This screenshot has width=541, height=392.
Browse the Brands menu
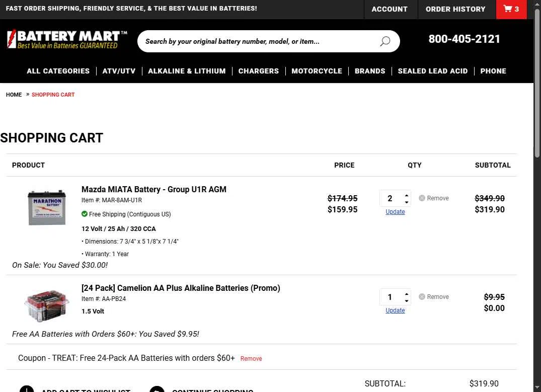click(x=370, y=71)
